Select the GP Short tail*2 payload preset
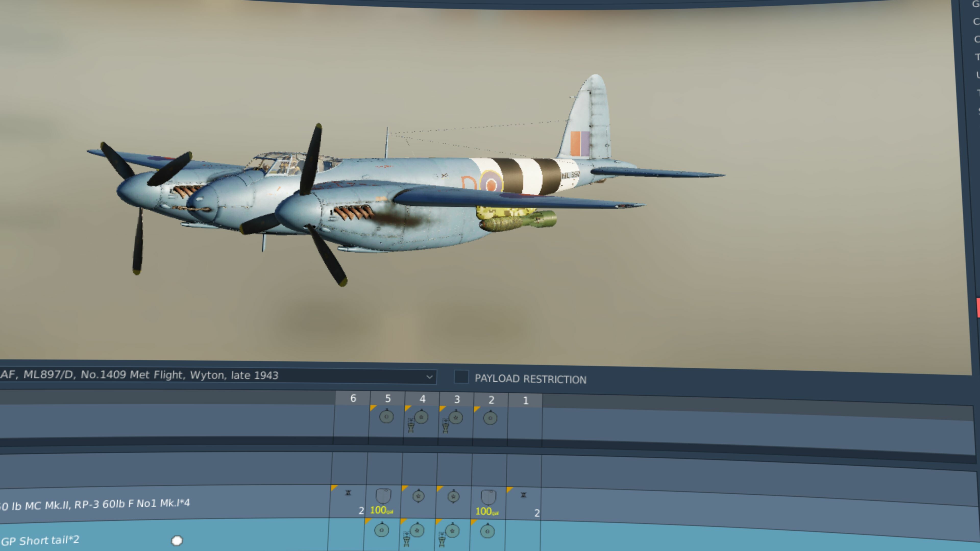 pos(40,540)
